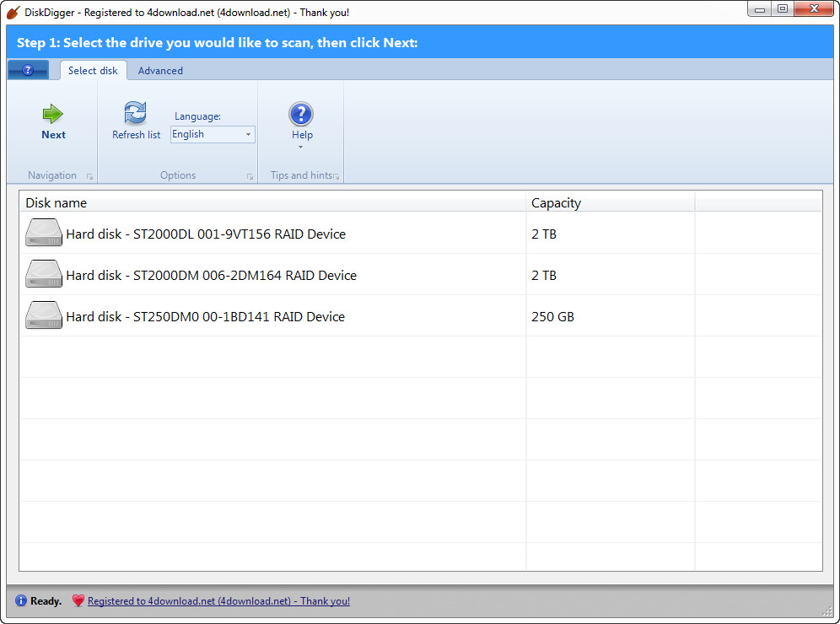840x624 pixels.
Task: Expand the Help dropdown arrow
Action: (x=300, y=148)
